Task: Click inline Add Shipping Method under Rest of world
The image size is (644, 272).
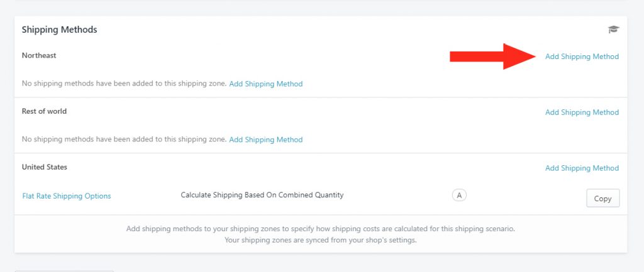Action: point(266,139)
